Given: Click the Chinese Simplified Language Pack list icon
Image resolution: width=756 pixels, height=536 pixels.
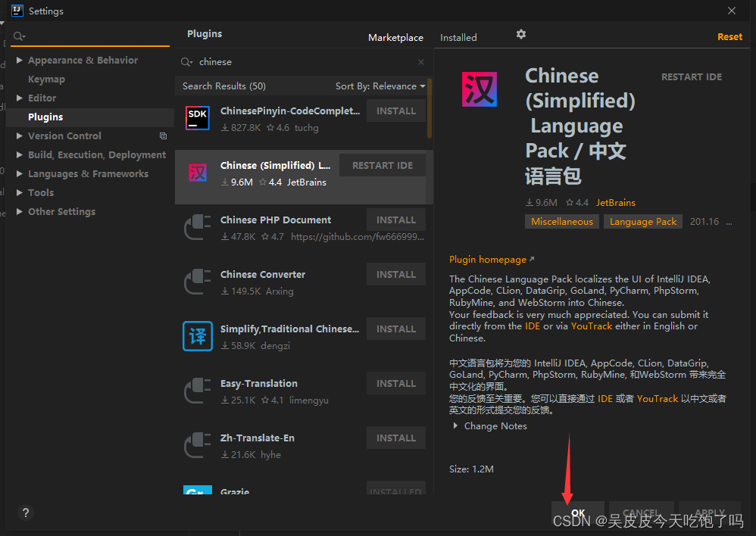Looking at the screenshot, I should pyautogui.click(x=198, y=173).
